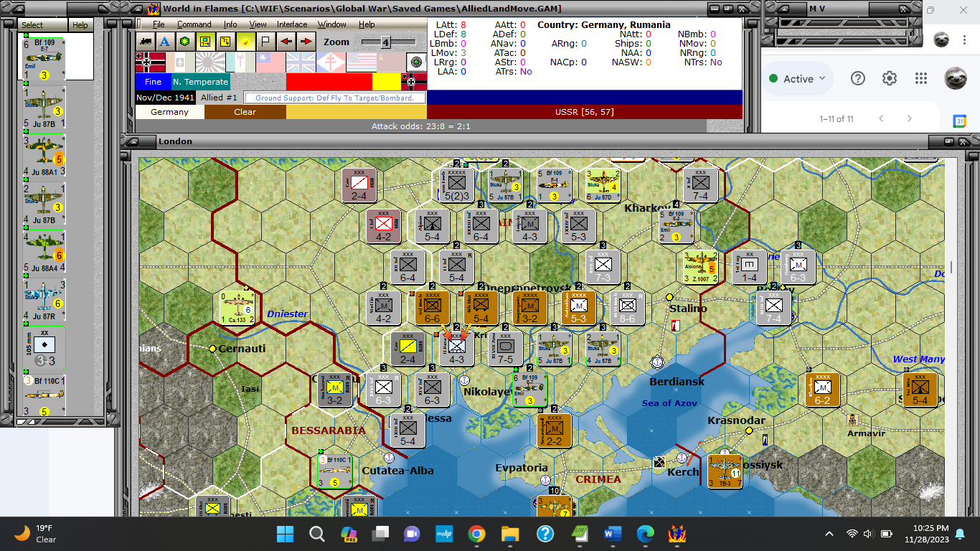This screenshot has height=551, width=980.
Task: Select the Ju 87R Stuka unit
Action: [44, 301]
